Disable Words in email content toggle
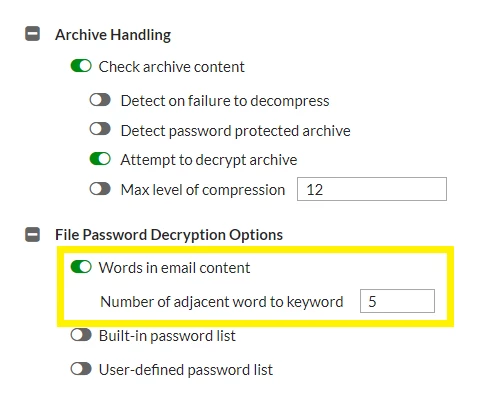Screen dimensions: 493x406 (x=81, y=267)
